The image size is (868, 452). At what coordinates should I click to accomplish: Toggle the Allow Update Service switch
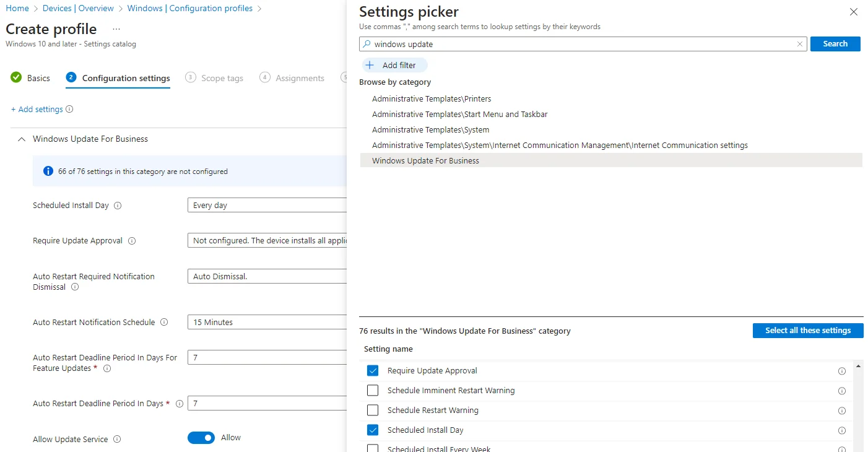201,438
